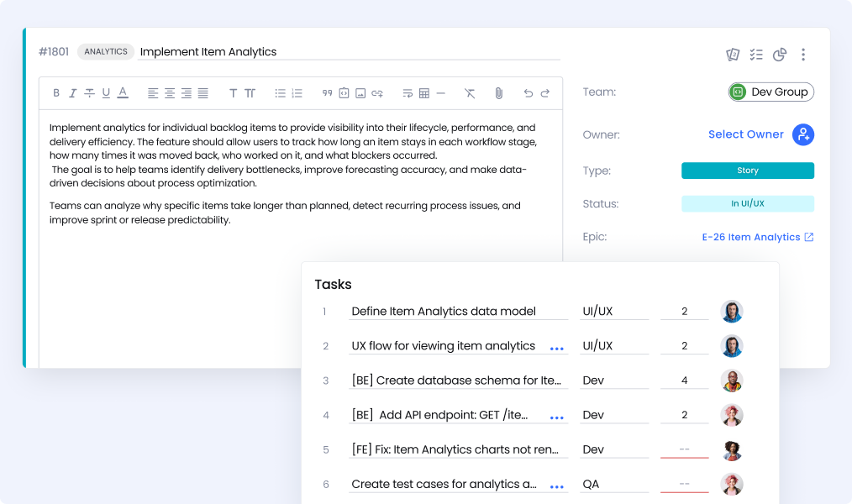Open the pie chart analytics icon
852x504 pixels.
pos(780,55)
